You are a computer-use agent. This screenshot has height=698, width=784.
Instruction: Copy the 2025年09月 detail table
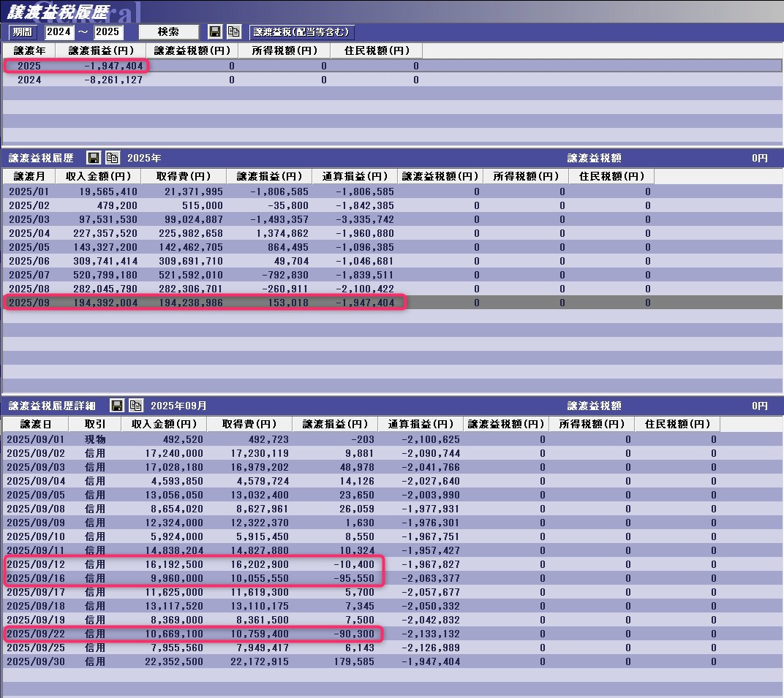click(x=135, y=406)
